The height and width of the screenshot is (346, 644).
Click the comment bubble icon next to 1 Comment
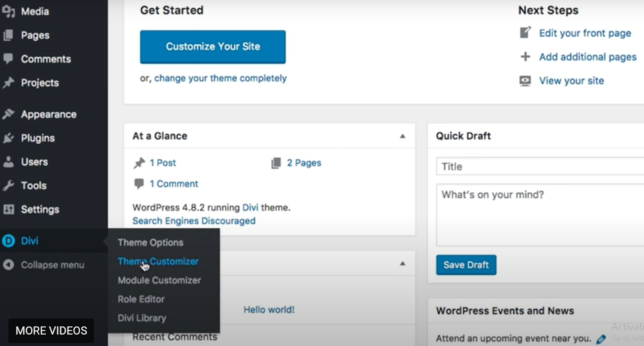[139, 184]
